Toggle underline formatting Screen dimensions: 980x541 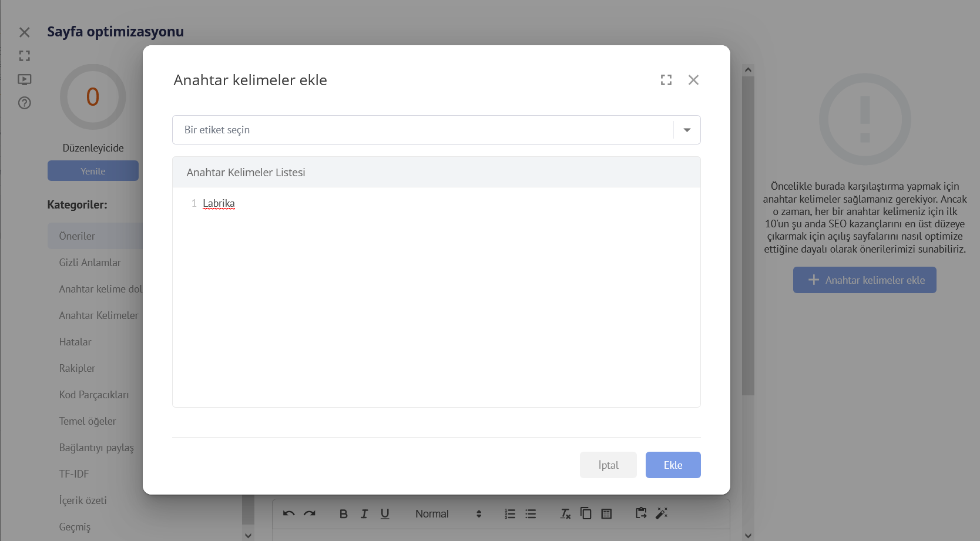coord(385,513)
